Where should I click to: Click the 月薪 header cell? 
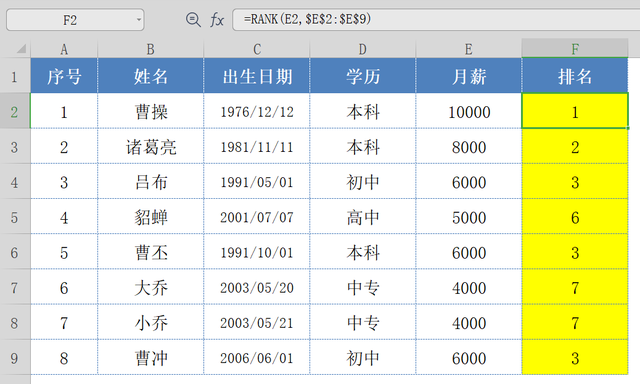(x=469, y=75)
